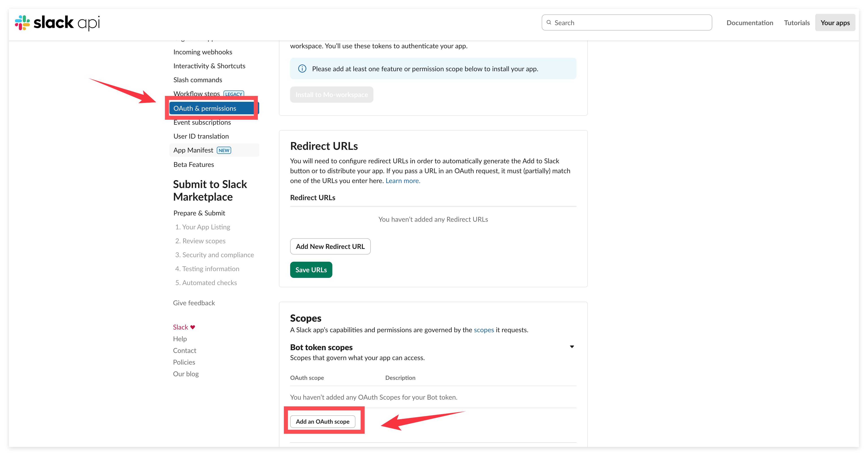Follow the Learn more link
Screen dimensions: 868x456
(x=403, y=181)
